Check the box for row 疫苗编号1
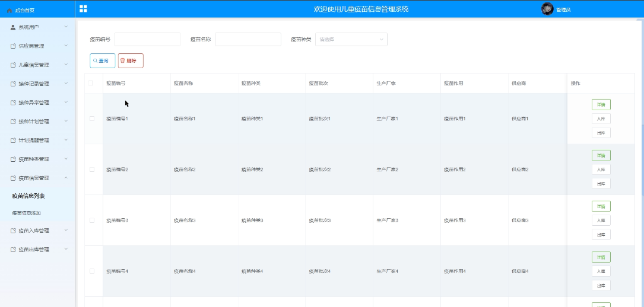Viewport: 644px width, 307px height. coord(92,119)
